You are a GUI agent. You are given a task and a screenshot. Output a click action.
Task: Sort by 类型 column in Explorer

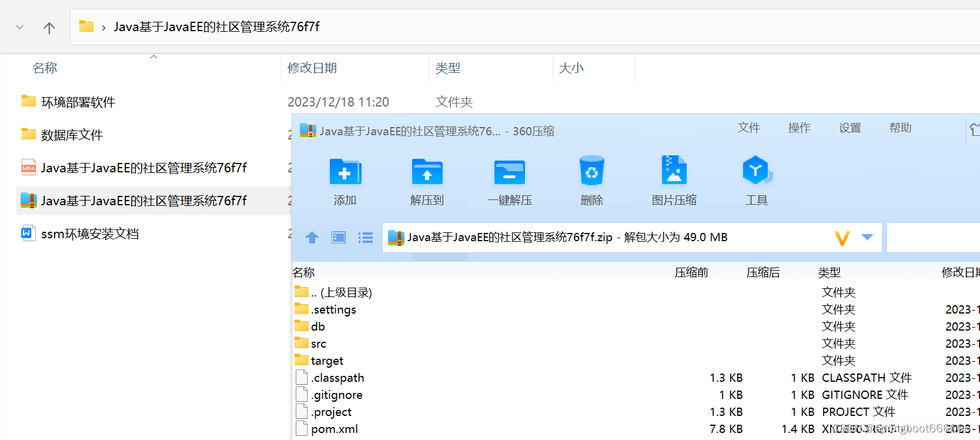[448, 68]
